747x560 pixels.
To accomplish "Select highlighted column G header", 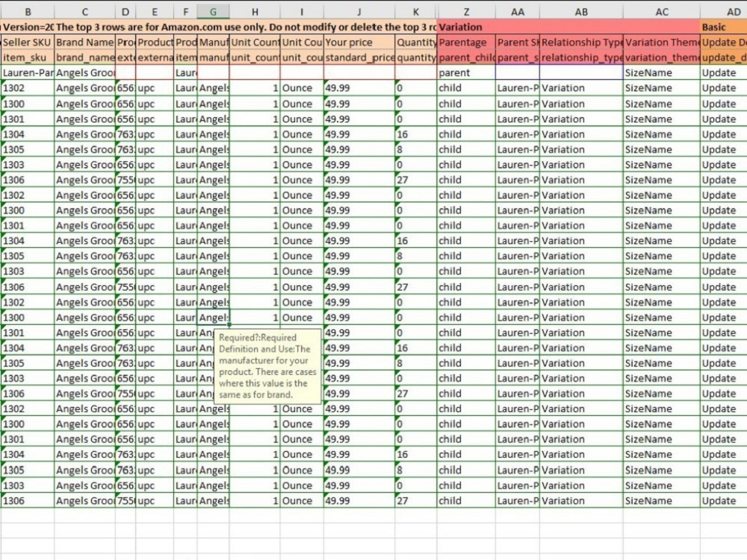I will pyautogui.click(x=213, y=12).
